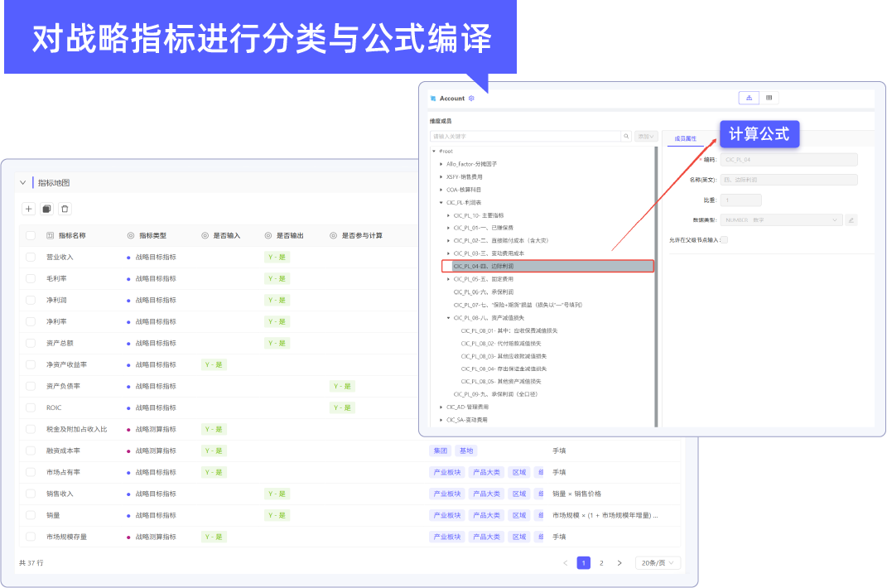Go to page 2 of table

(601, 563)
